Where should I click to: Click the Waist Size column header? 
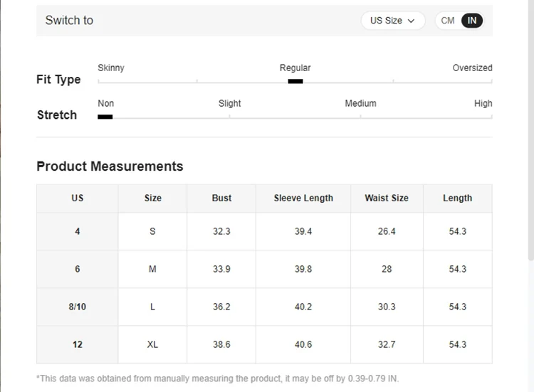[387, 198]
